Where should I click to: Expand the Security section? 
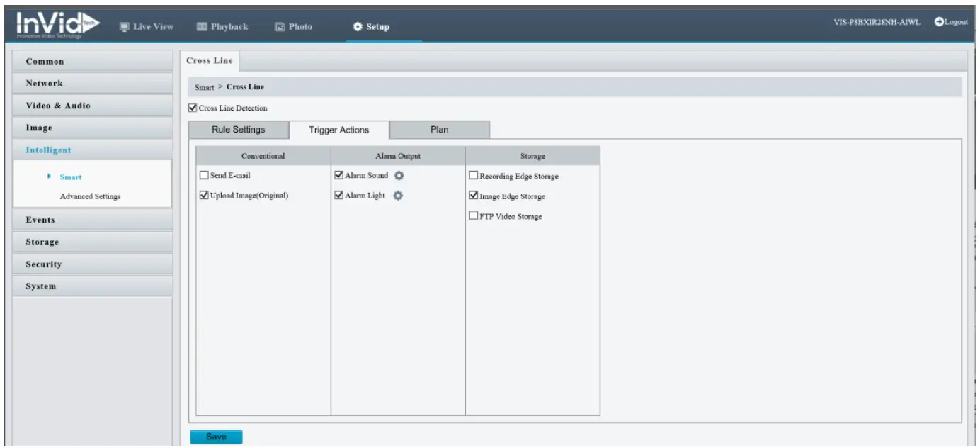[93, 264]
